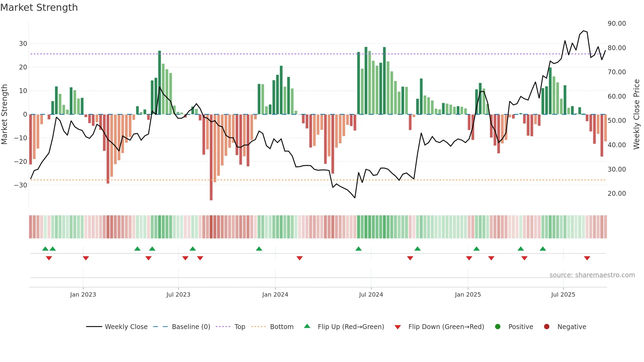Toggle the Top legend entry
Viewport: 644px width, 362px height.
(230, 327)
